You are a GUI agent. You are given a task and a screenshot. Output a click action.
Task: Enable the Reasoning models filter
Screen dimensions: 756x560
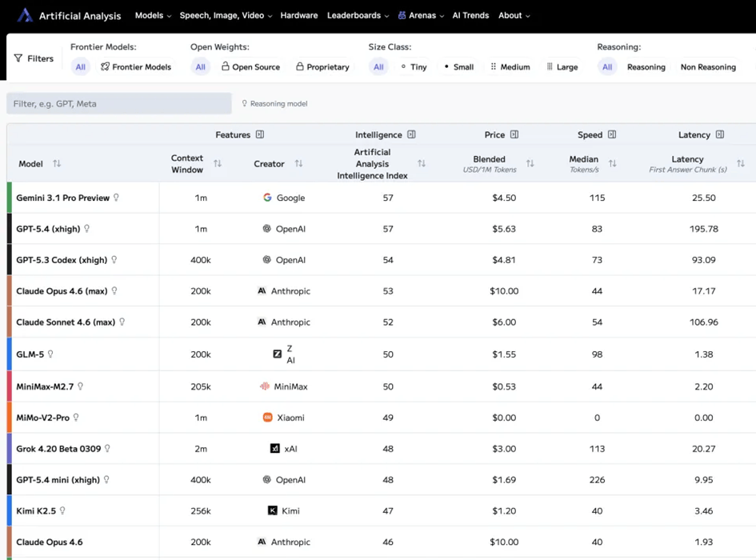pyautogui.click(x=646, y=67)
